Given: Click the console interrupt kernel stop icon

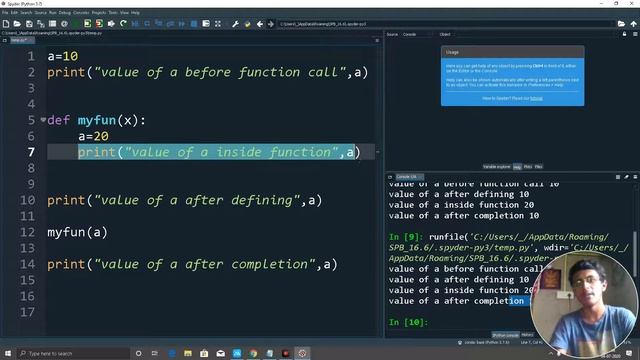Looking at the screenshot, I should click(x=618, y=177).
